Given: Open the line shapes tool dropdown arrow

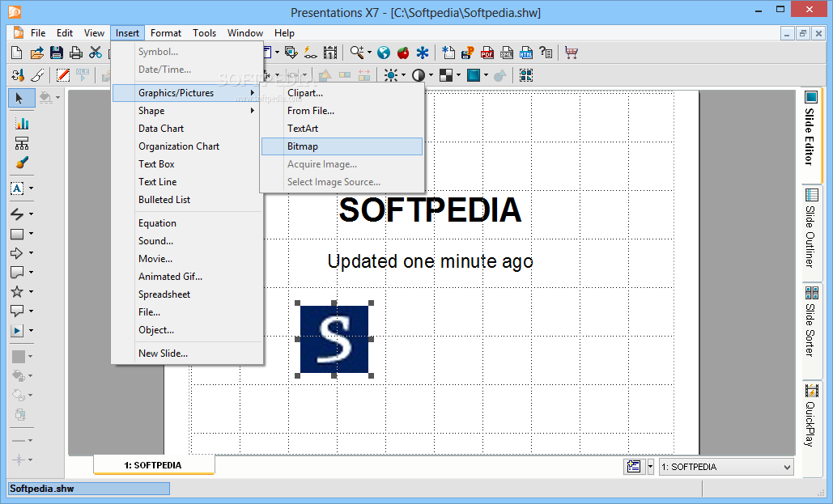Looking at the screenshot, I should coord(31,214).
